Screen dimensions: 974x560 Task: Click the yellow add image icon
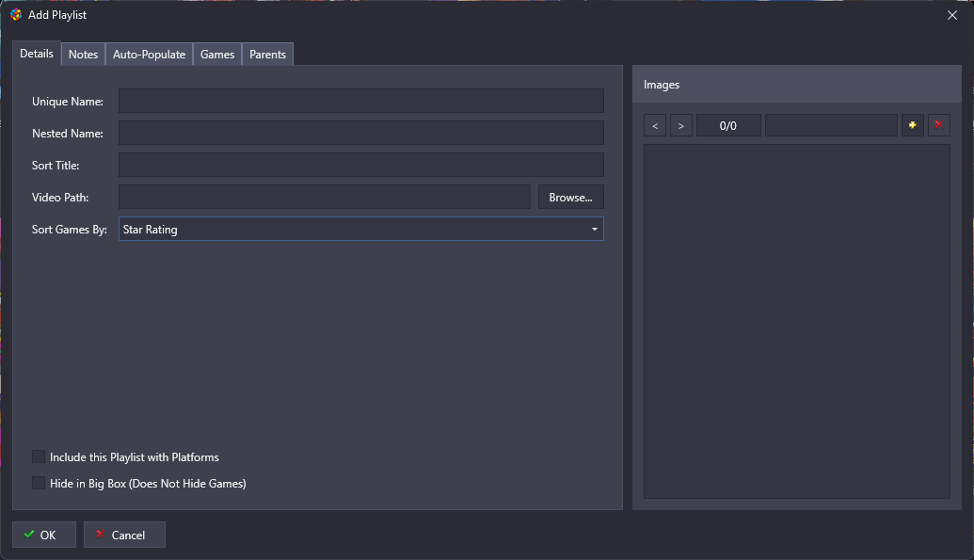912,125
